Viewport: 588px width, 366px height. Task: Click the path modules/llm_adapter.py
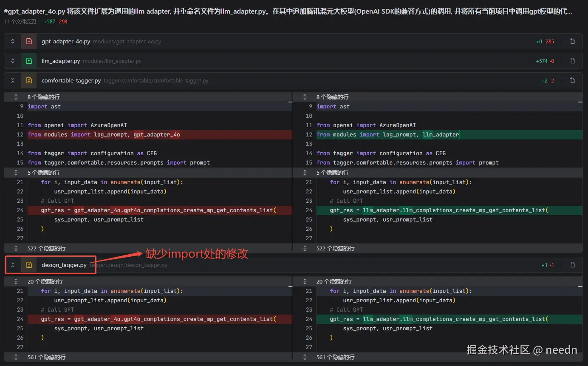click(112, 61)
